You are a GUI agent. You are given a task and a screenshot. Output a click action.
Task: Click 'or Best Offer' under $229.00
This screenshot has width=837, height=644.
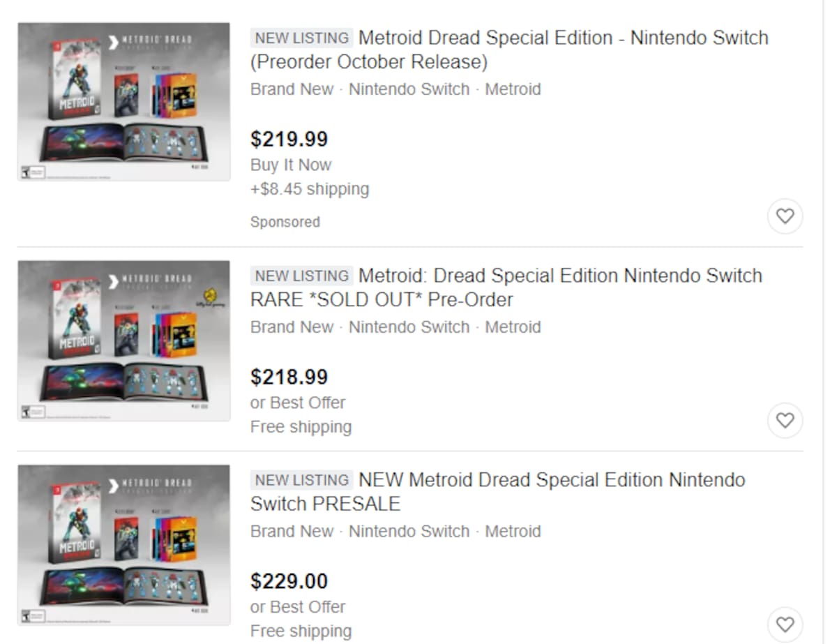(x=298, y=607)
